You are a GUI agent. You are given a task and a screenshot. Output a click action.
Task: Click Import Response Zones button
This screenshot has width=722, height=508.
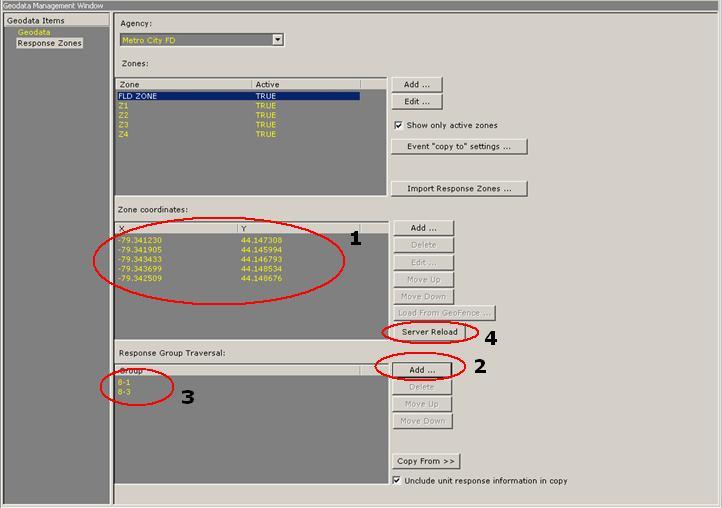coord(458,188)
